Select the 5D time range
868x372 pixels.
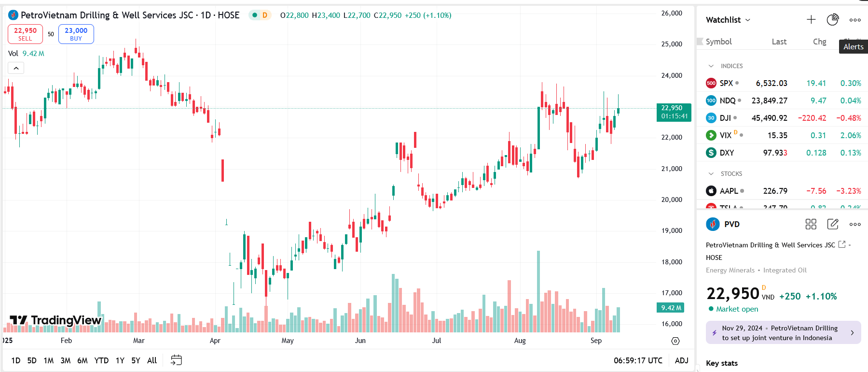pyautogui.click(x=32, y=360)
